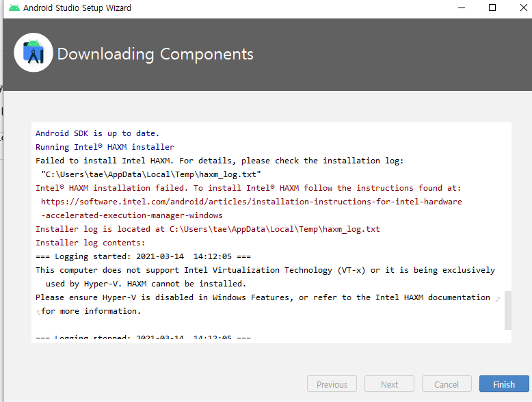Click "used by Hyper-V. HAXM cannot be installed."
532x402 pixels.
pos(146,284)
